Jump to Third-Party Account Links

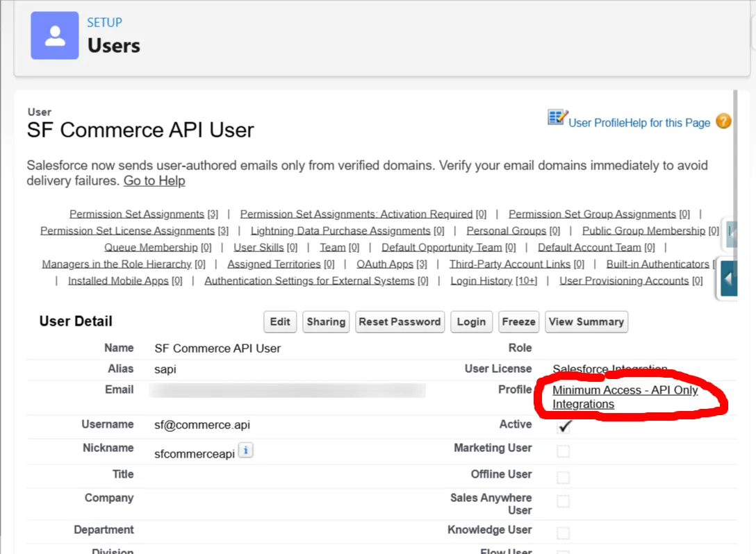[x=517, y=264]
